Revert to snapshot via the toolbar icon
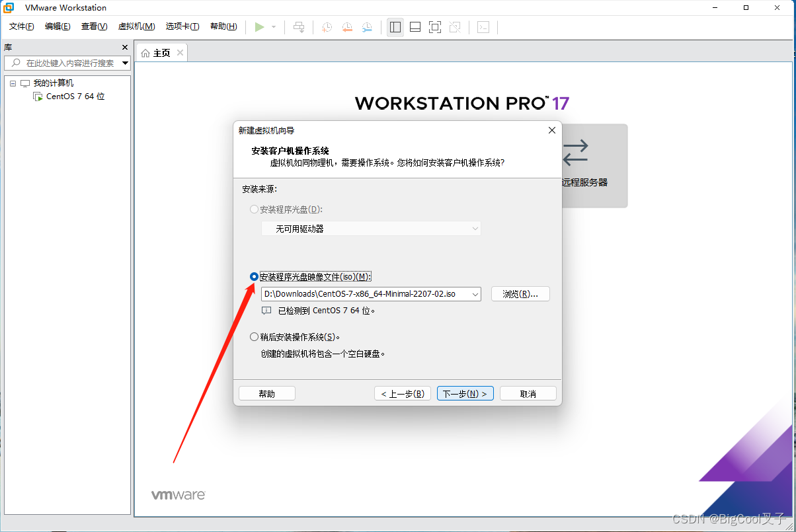The image size is (796, 532). 347,27
